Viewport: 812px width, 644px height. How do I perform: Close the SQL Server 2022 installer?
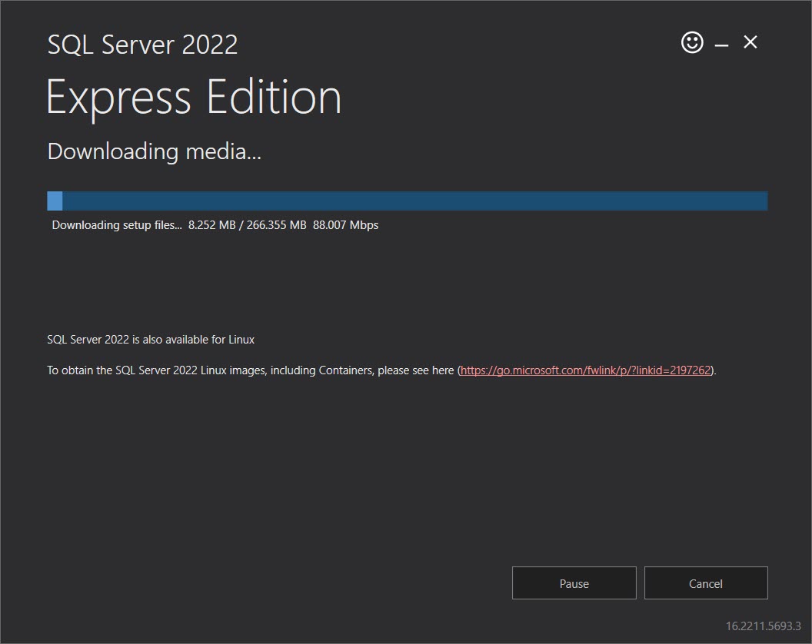tap(750, 42)
